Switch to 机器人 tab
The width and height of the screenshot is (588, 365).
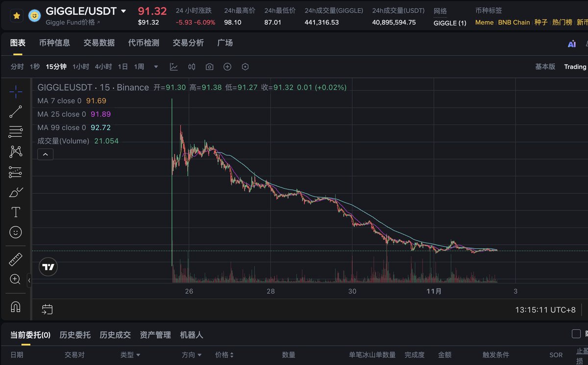(192, 335)
